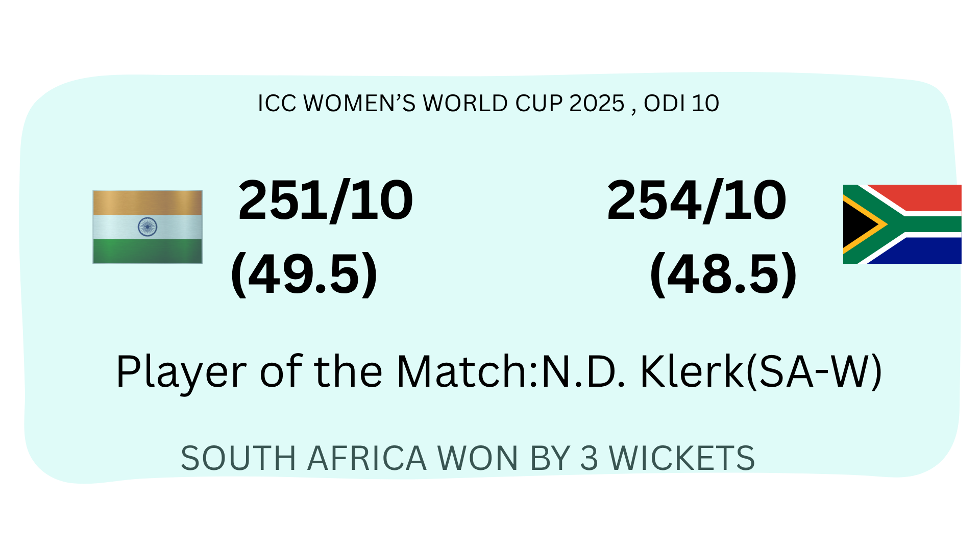Click the South Africa flag icon

pyautogui.click(x=902, y=224)
